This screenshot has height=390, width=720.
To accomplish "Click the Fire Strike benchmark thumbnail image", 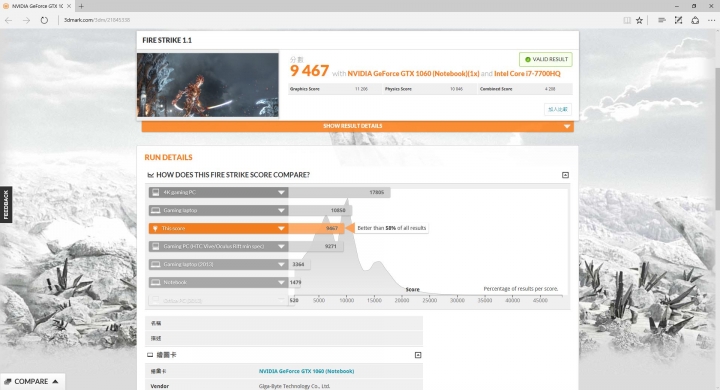I will click(x=208, y=85).
